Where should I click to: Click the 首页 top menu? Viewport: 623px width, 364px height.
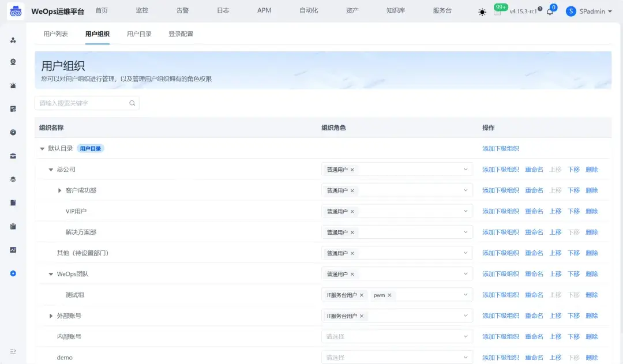click(102, 10)
